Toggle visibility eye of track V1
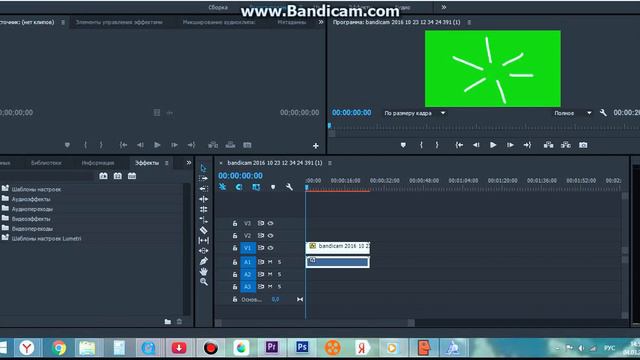The width and height of the screenshot is (640, 360). click(x=270, y=248)
